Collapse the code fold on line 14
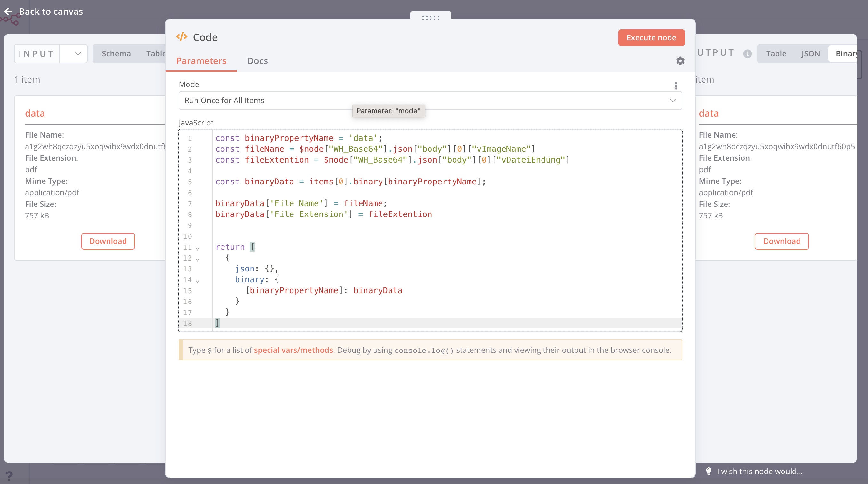Viewport: 868px width, 484px height. (x=197, y=281)
